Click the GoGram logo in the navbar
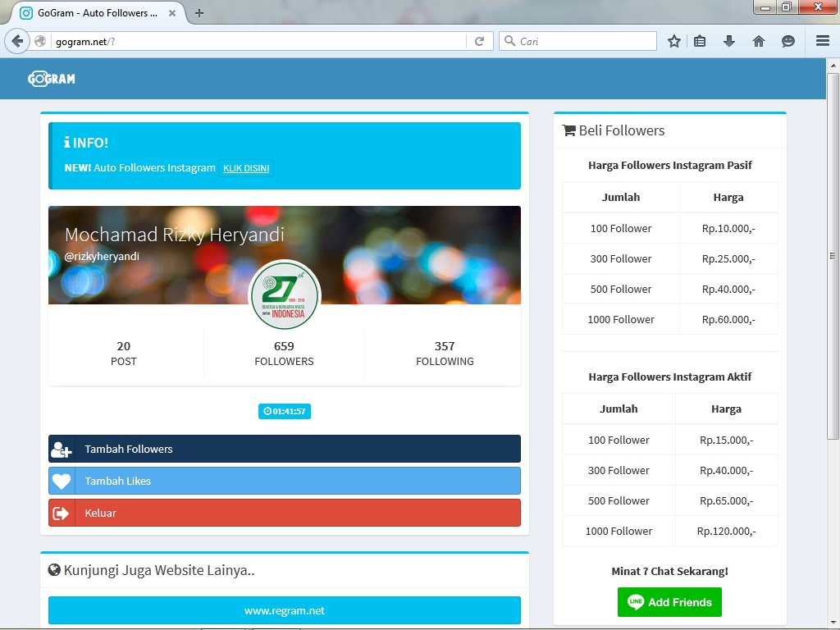Image resolution: width=840 pixels, height=630 pixels. 51,78
